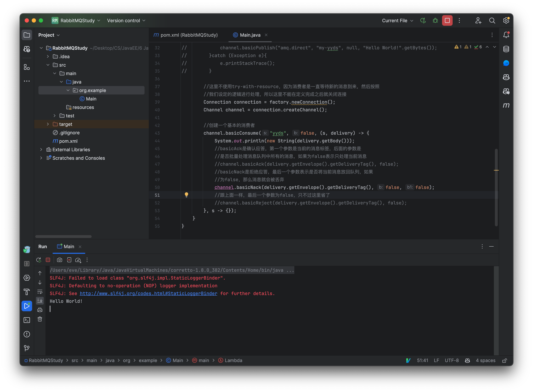Open the Terminal tool window

click(x=27, y=320)
